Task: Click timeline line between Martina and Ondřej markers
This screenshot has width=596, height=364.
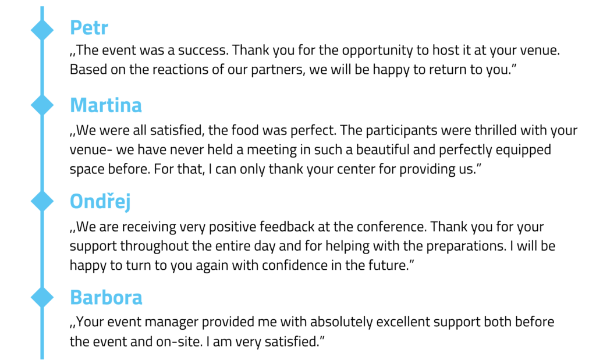Action: point(42,153)
